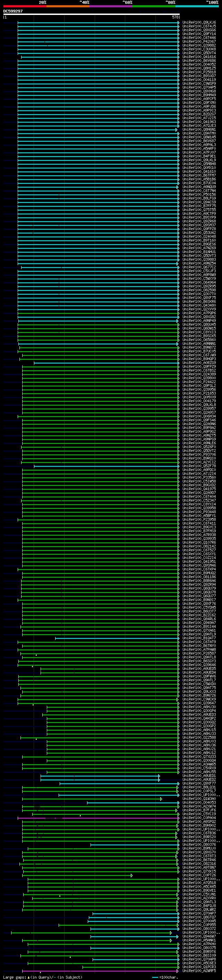Select hit label UniRef100_C0PA04
This screenshot has height=980, width=222.
click(199, 818)
